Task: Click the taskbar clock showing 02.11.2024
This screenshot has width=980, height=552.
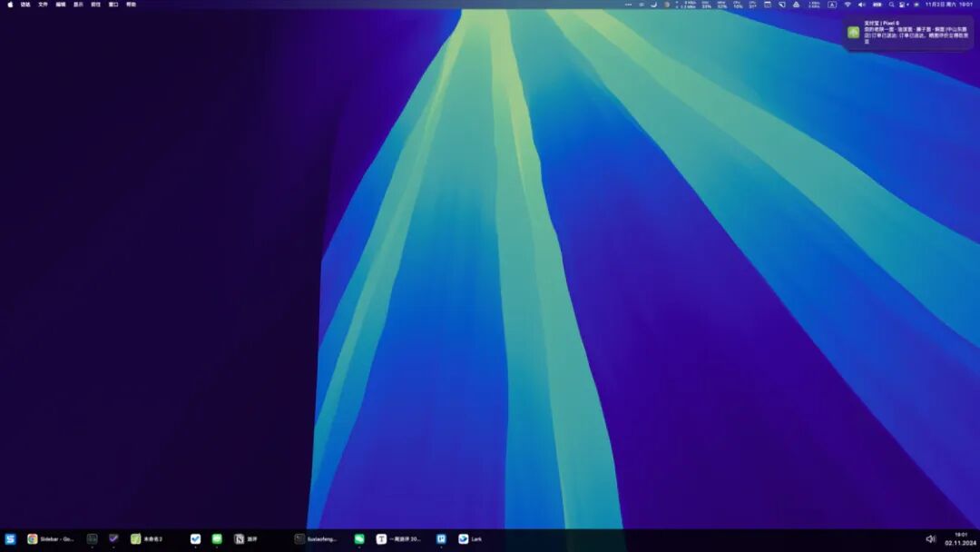Action: click(961, 539)
